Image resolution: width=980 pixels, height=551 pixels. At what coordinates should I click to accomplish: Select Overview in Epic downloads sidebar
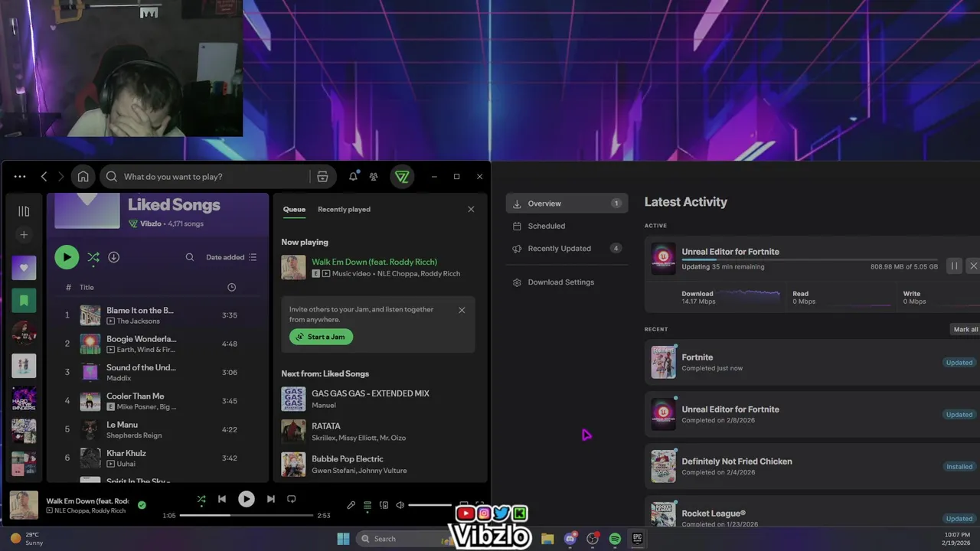pyautogui.click(x=567, y=204)
